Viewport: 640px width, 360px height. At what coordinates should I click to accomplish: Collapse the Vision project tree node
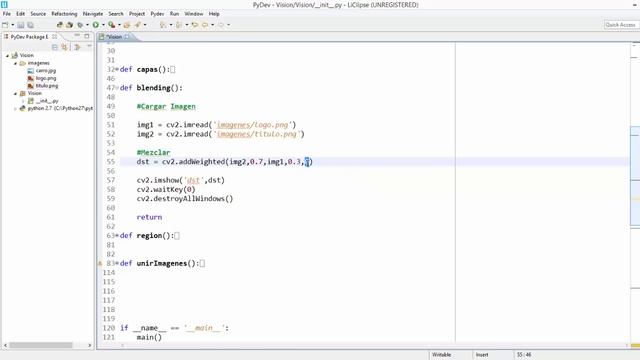click(x=7, y=56)
